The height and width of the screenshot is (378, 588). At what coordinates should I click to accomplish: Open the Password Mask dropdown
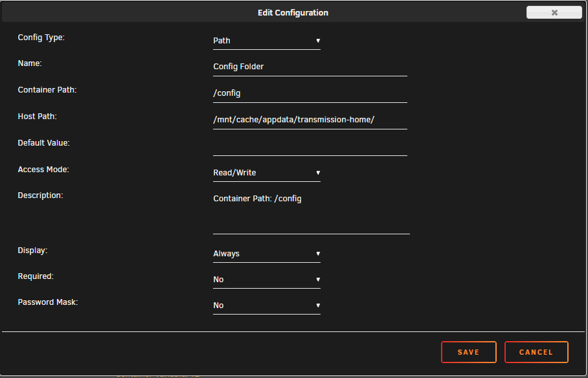pyautogui.click(x=267, y=306)
